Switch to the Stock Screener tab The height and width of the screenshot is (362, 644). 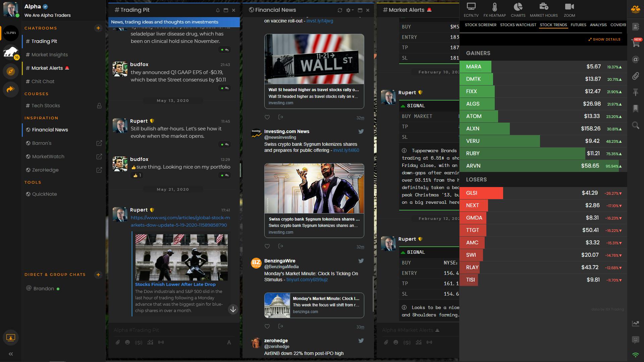480,25
